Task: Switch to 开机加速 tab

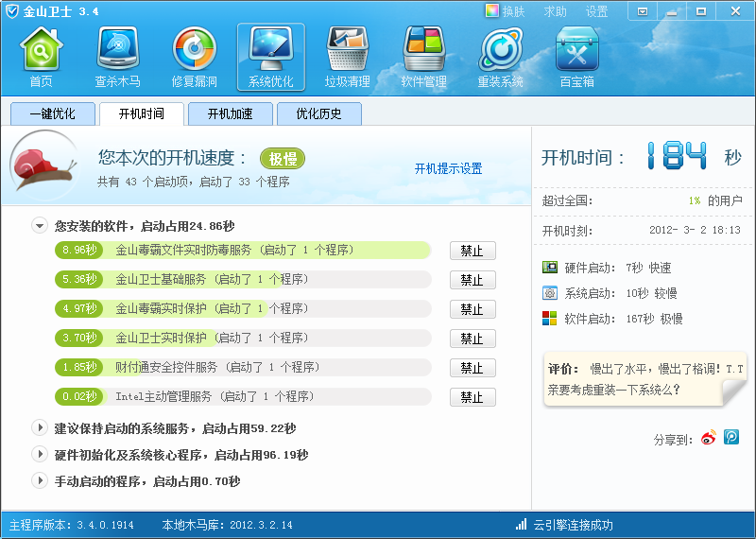Action: tap(230, 113)
